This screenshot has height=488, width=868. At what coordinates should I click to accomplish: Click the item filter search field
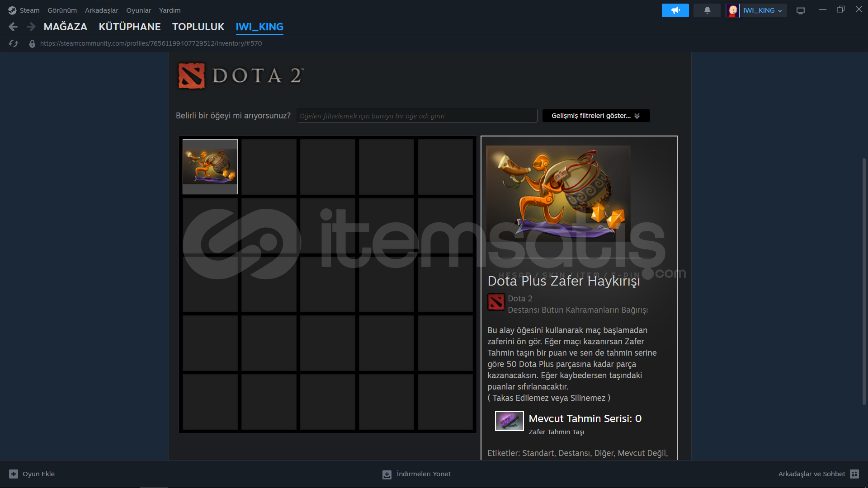coord(416,116)
